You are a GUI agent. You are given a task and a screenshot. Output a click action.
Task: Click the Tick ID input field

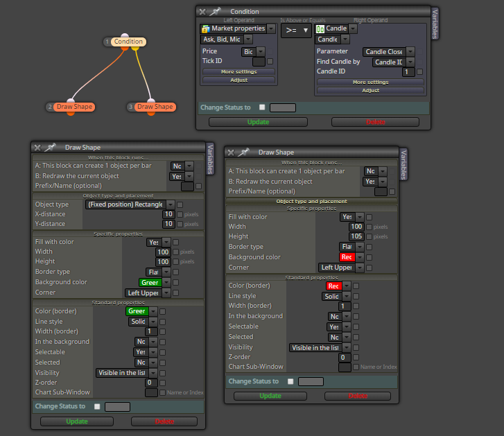tap(259, 62)
